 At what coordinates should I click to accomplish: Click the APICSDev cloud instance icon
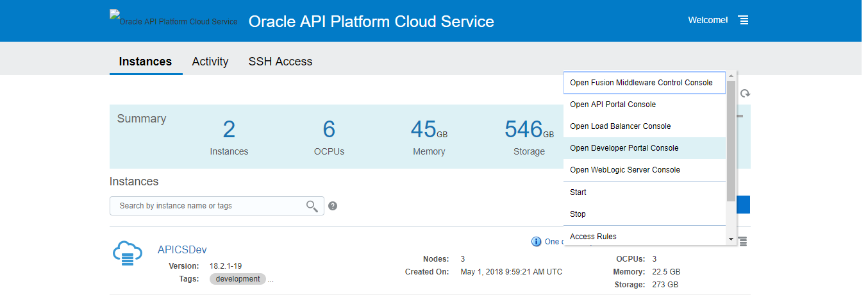127,253
